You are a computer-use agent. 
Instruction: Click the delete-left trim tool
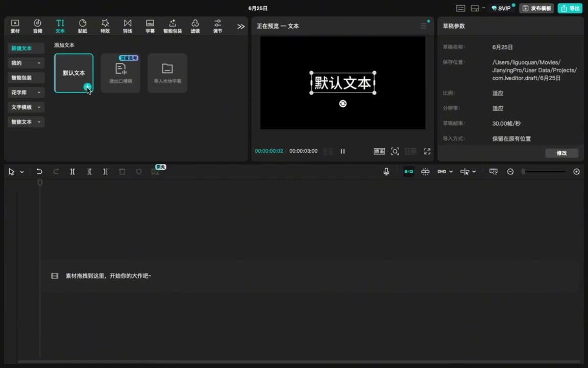[89, 172]
